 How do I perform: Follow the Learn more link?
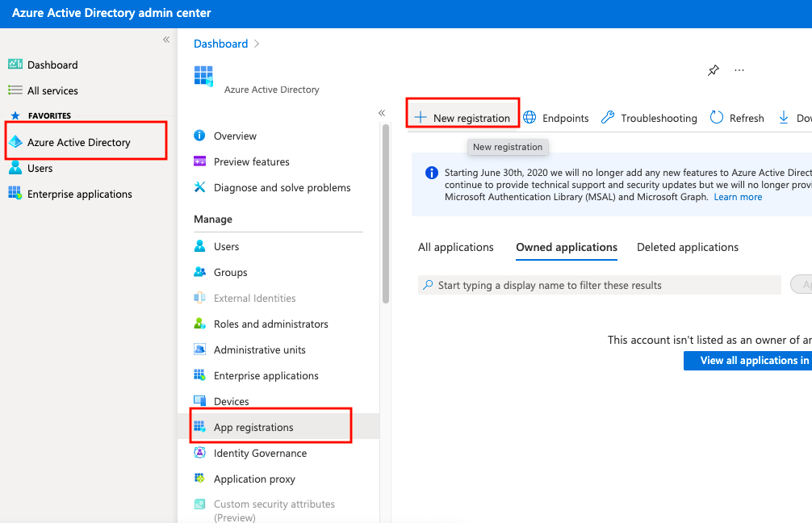737,197
